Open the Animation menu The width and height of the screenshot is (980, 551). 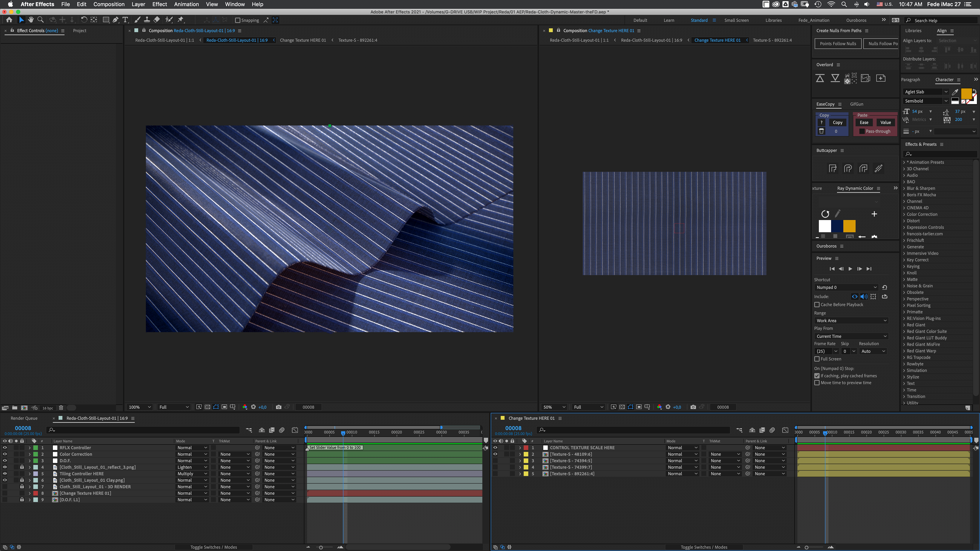pyautogui.click(x=186, y=4)
